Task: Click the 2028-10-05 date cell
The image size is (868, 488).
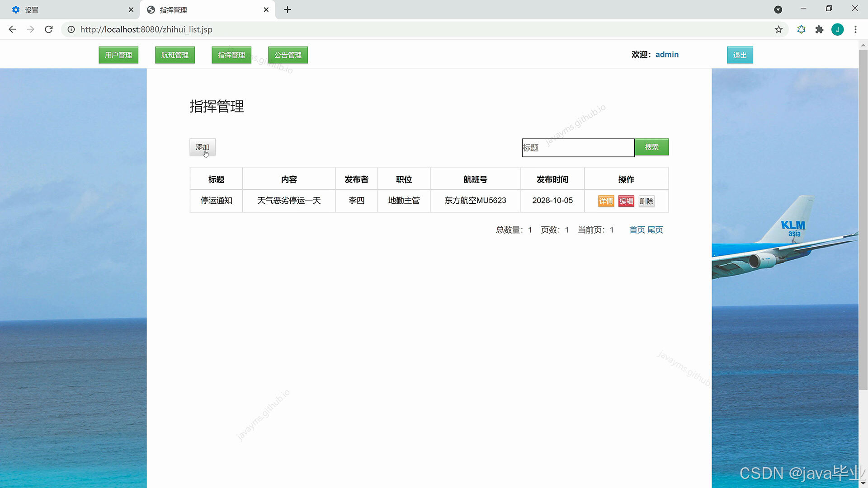Action: (x=552, y=201)
